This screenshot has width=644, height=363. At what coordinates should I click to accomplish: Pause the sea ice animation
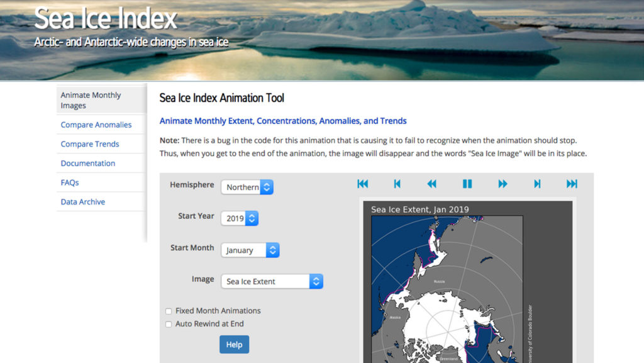pyautogui.click(x=467, y=184)
